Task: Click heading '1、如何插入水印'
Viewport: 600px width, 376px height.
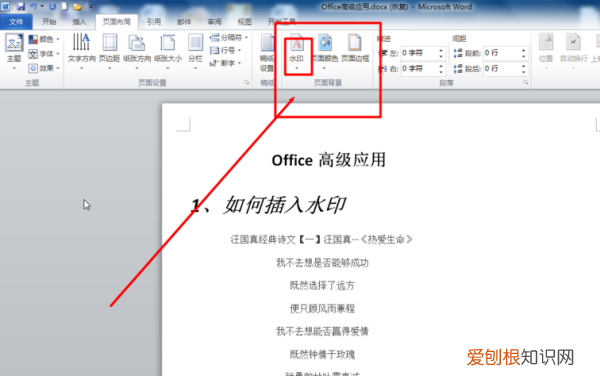Action: pos(268,205)
